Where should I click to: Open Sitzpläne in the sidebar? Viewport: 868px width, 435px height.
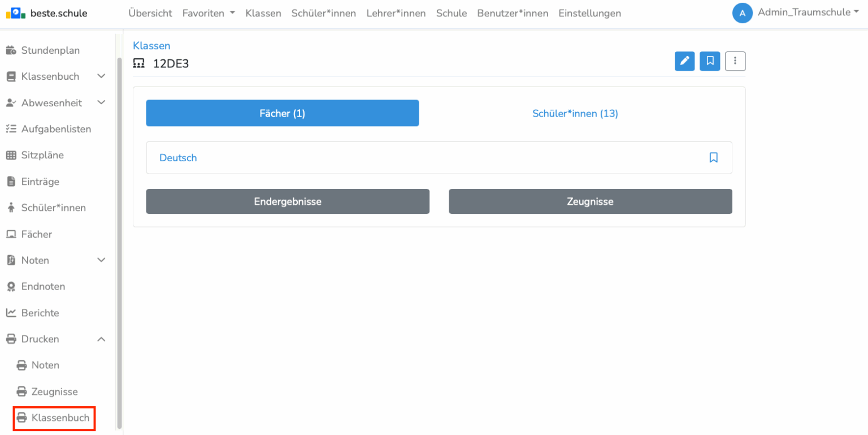click(42, 155)
